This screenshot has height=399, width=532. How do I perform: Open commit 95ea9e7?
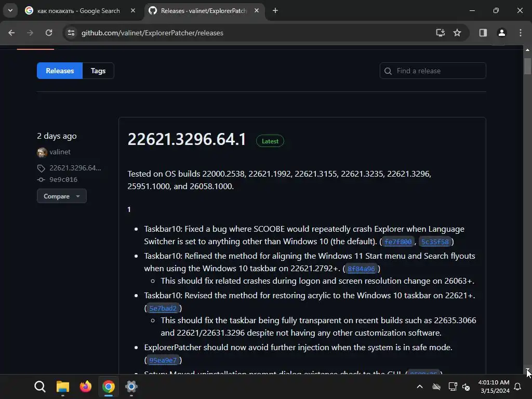tap(163, 361)
